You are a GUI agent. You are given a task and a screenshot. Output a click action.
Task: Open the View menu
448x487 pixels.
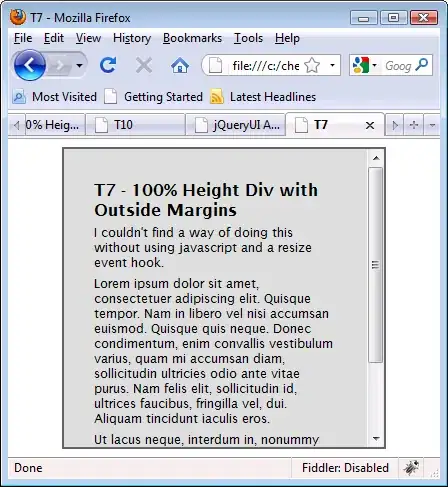[88, 38]
